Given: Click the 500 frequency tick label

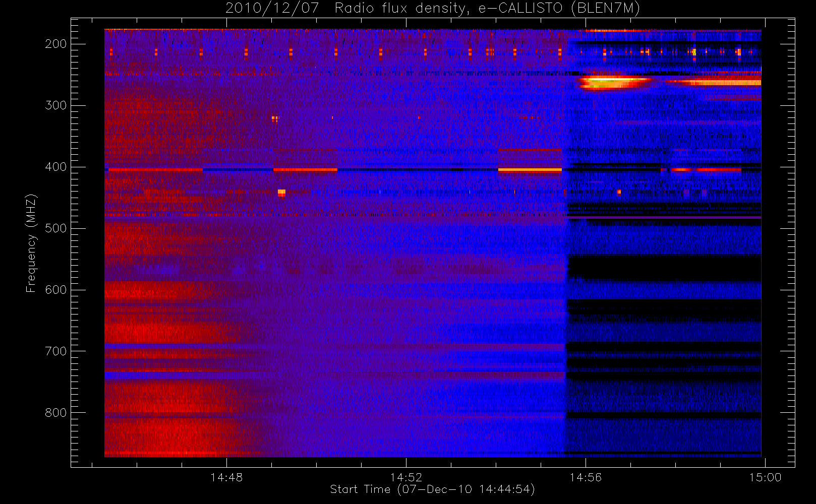Looking at the screenshot, I should click(56, 228).
